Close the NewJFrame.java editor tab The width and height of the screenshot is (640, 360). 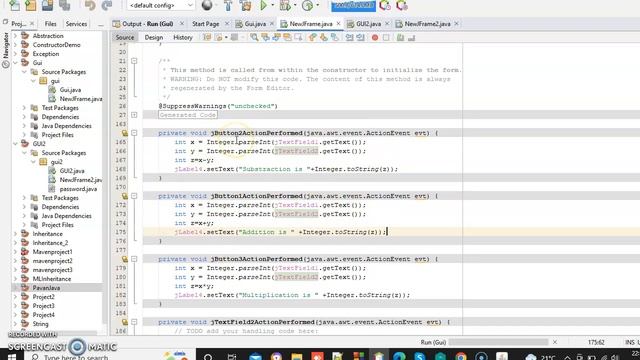(338, 24)
